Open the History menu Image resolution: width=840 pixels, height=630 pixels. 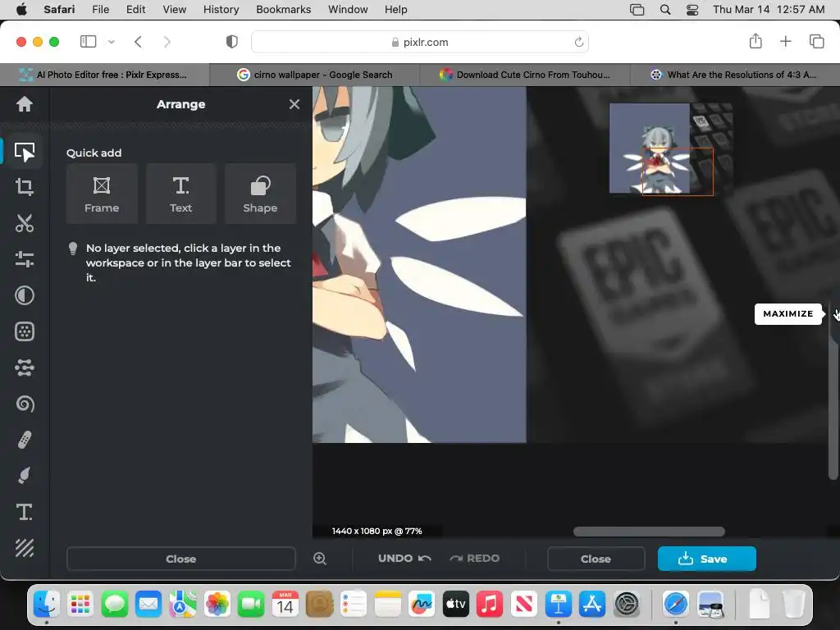(221, 10)
